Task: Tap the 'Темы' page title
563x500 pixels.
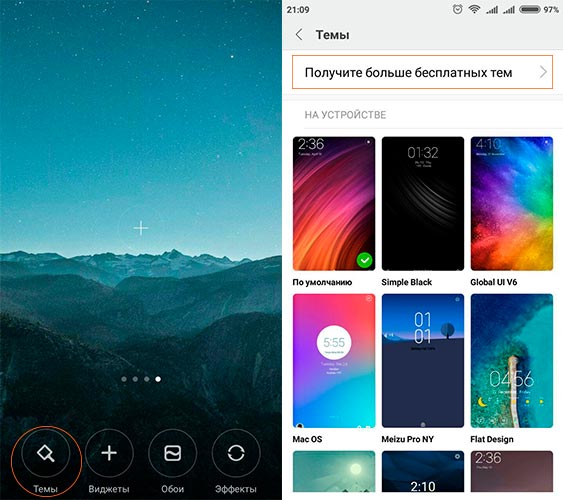Action: coord(332,35)
